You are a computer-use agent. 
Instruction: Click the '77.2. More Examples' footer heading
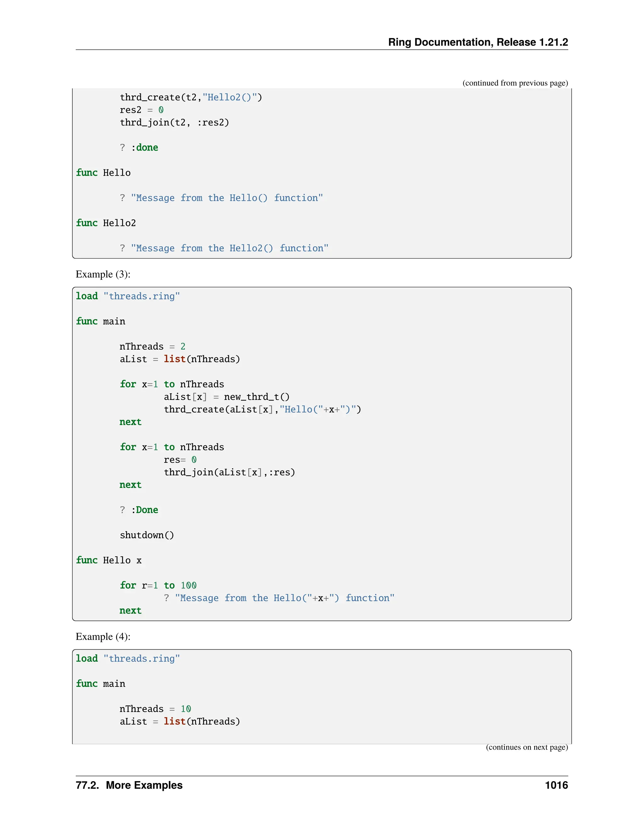coord(129,785)
